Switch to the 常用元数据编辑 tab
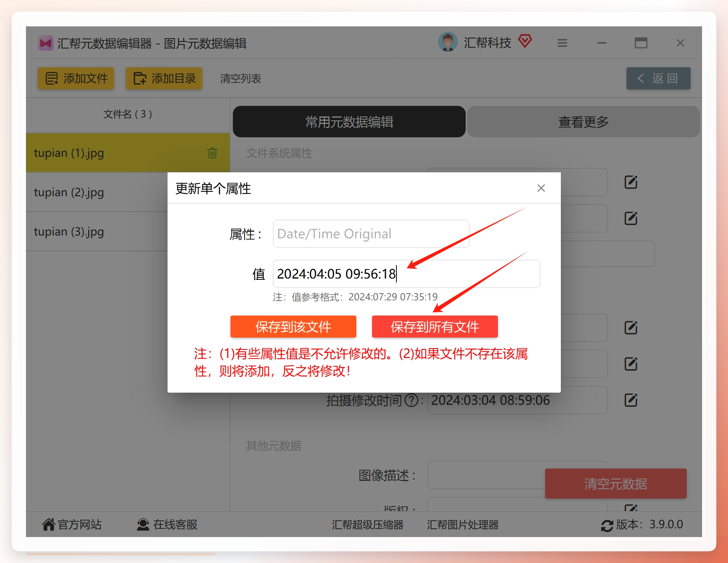Image resolution: width=728 pixels, height=563 pixels. [x=349, y=122]
